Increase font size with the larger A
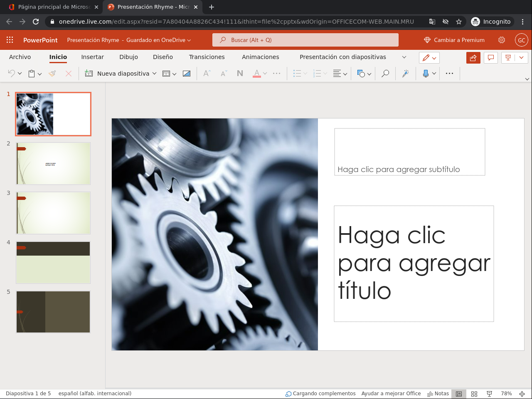The image size is (532, 399). point(207,74)
